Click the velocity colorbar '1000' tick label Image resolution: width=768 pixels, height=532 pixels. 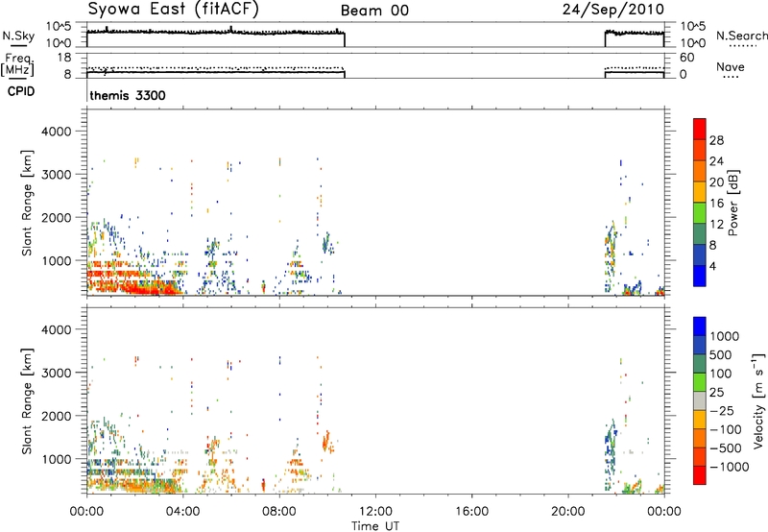[725, 336]
